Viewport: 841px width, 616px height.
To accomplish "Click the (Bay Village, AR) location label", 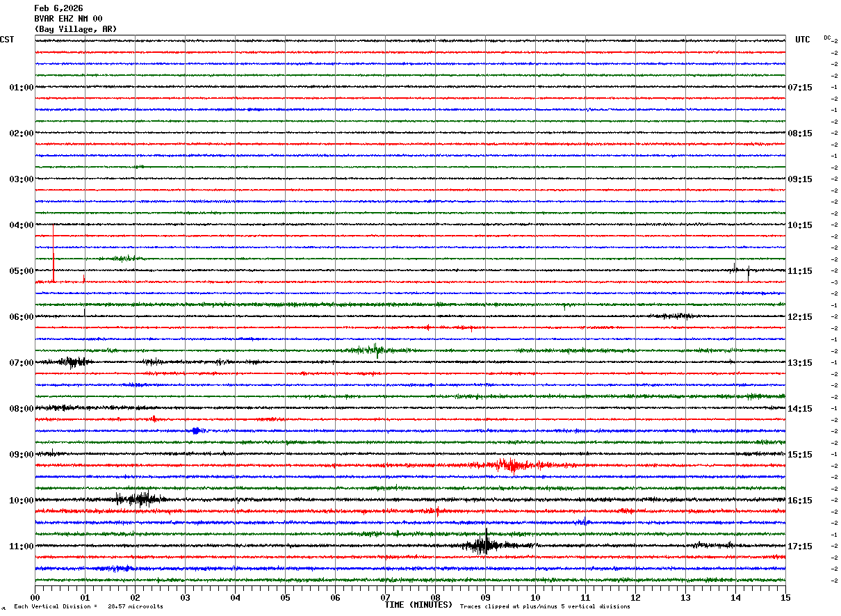I will point(76,29).
